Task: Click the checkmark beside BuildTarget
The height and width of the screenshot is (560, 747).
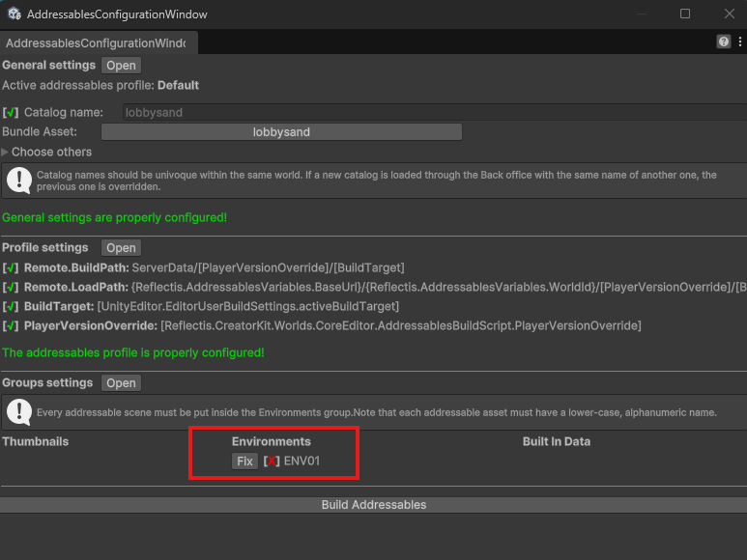Action: (11, 306)
